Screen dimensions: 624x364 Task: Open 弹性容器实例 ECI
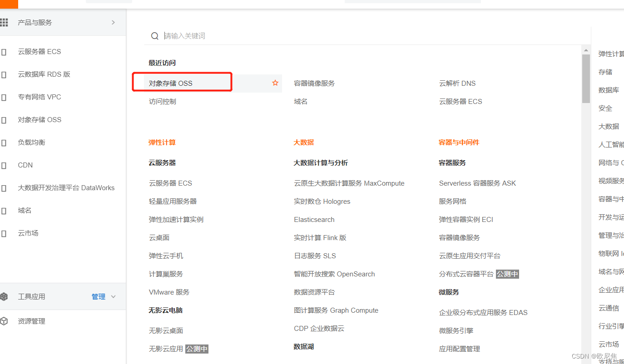[466, 219]
